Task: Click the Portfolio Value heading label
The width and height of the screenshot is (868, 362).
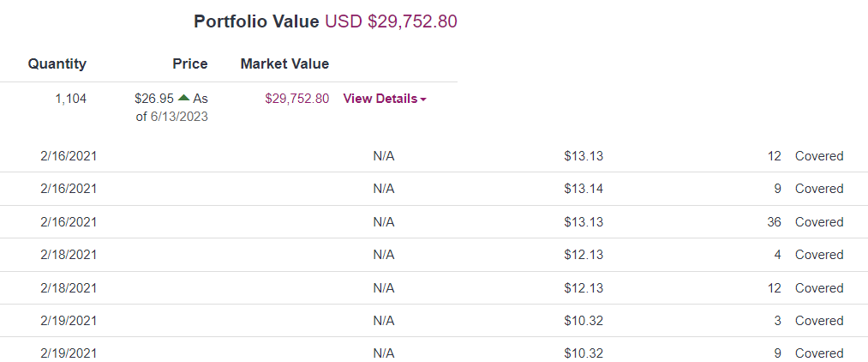Action: pos(256,21)
